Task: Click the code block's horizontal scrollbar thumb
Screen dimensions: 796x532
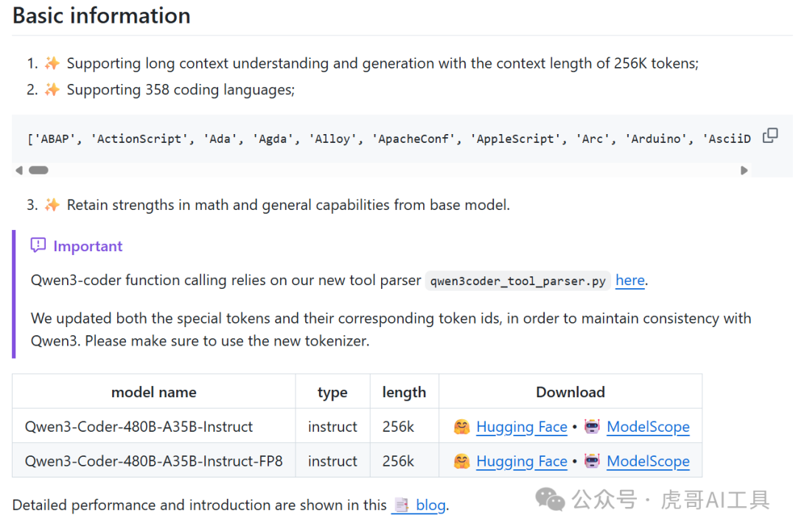Action: tap(38, 170)
